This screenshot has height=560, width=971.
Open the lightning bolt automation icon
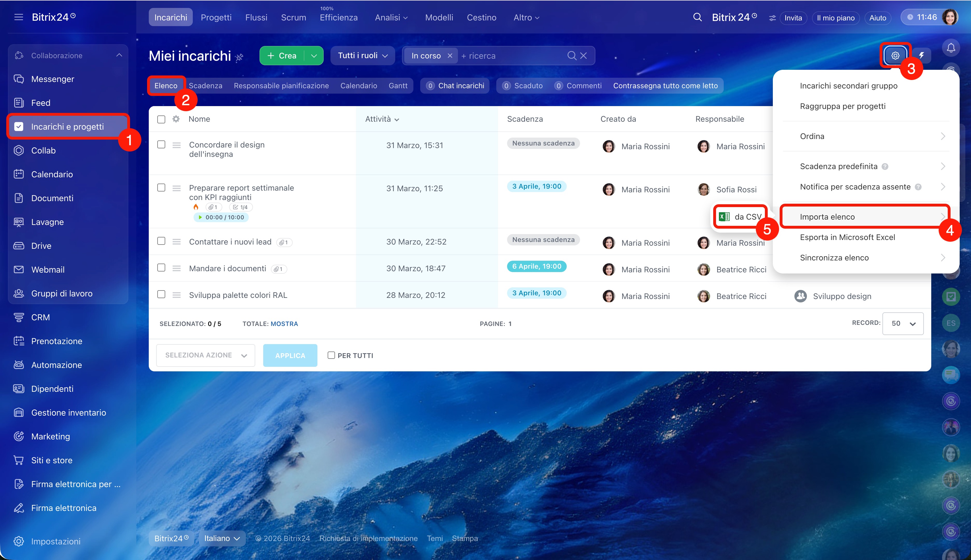click(x=921, y=56)
